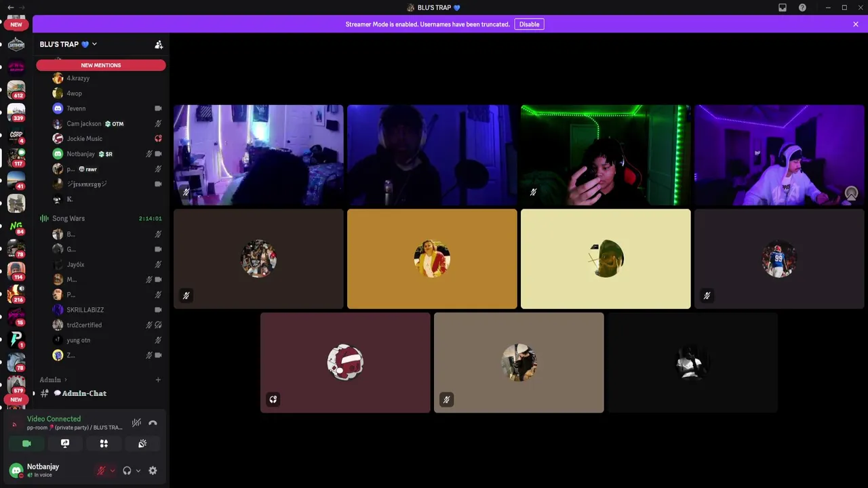
Task: Dismiss the Streamer Mode banner
Action: 856,24
